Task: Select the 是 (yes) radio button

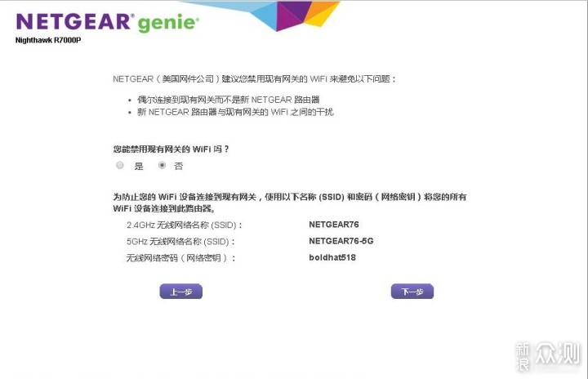Action: (120, 165)
